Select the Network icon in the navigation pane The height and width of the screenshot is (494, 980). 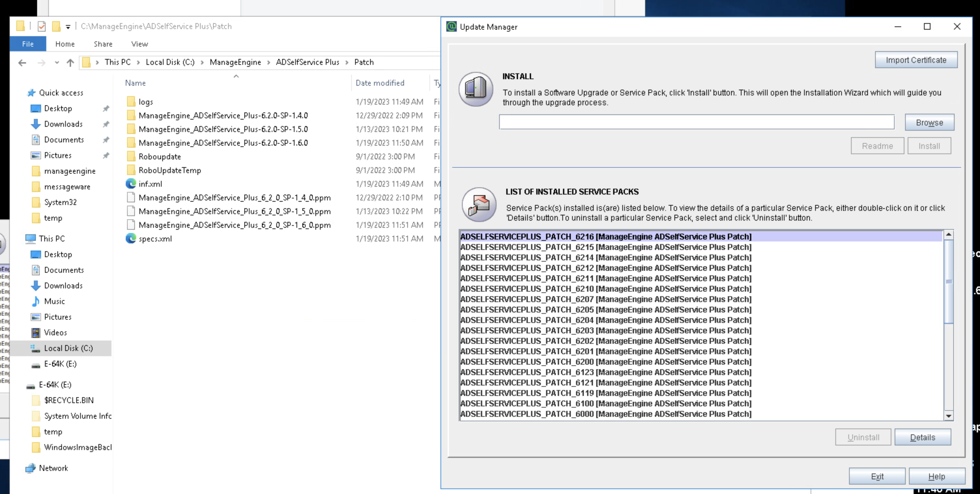coord(30,468)
